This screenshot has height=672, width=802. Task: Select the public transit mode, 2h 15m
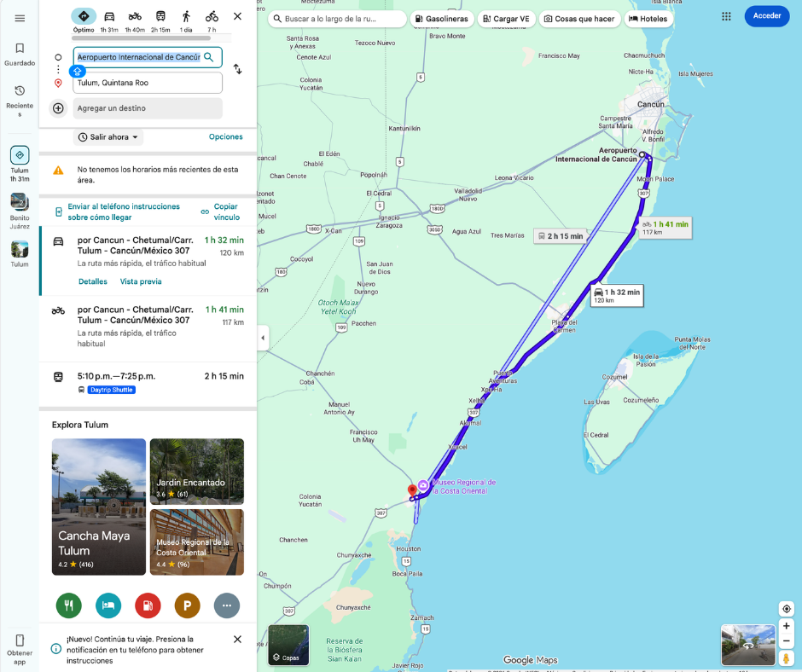click(x=160, y=20)
